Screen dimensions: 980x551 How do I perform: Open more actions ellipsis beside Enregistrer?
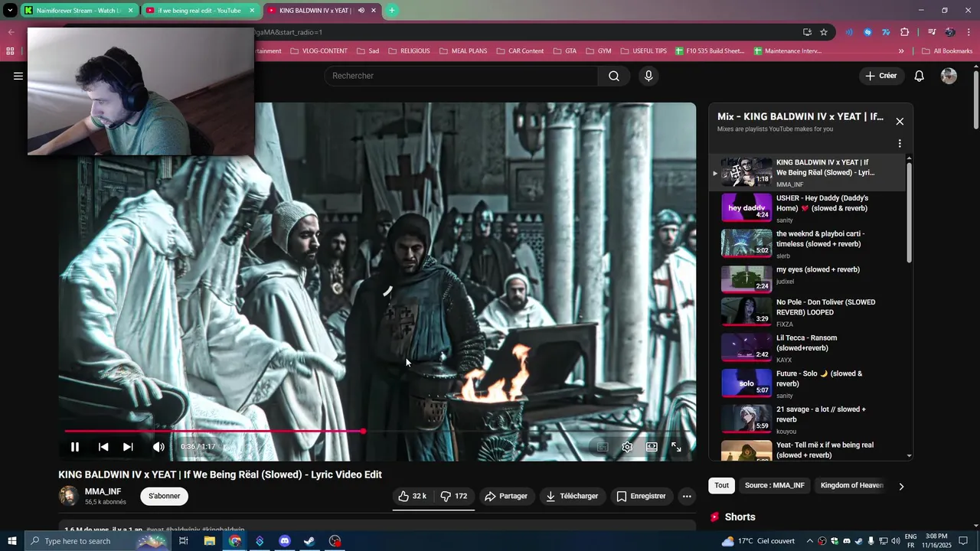[x=687, y=496]
